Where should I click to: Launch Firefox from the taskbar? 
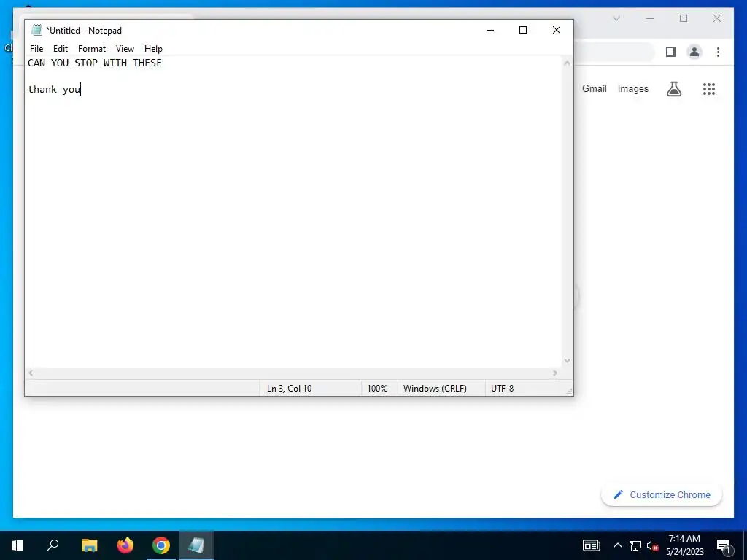pyautogui.click(x=125, y=545)
